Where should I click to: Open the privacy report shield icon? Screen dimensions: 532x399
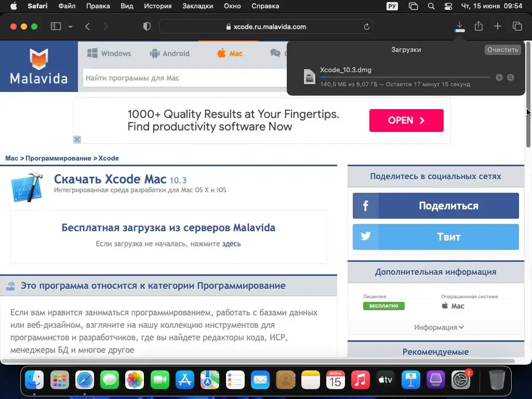[147, 26]
